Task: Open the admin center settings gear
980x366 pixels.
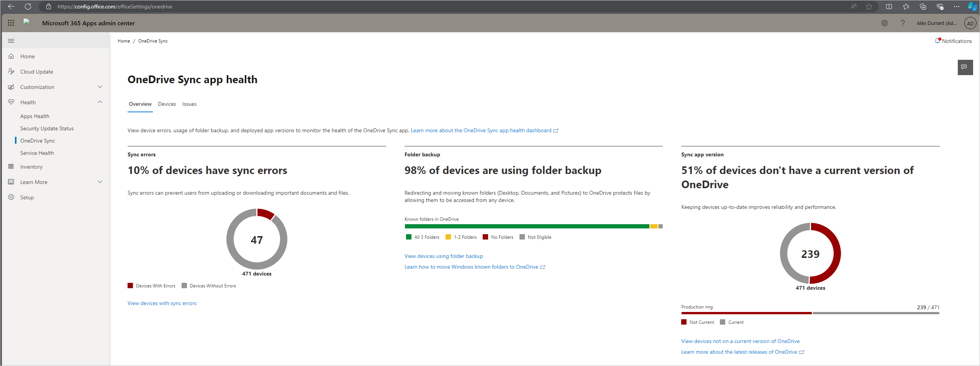Action: pyautogui.click(x=885, y=23)
